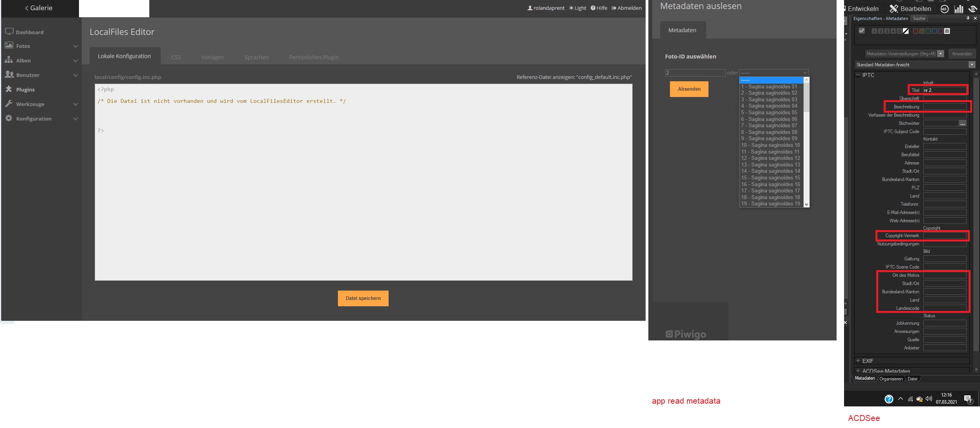Open reference file config_default.inc.php link
This screenshot has height=428, width=980.
pyautogui.click(x=574, y=77)
